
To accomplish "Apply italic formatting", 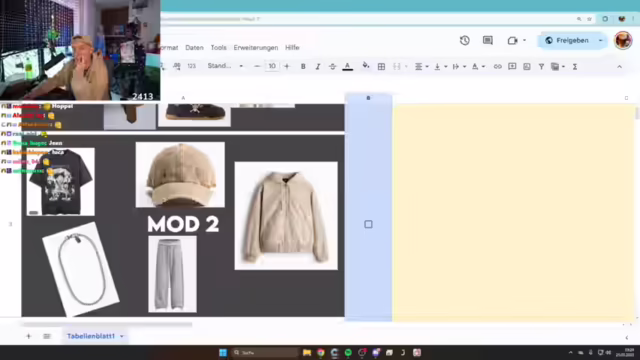I will click(x=318, y=67).
